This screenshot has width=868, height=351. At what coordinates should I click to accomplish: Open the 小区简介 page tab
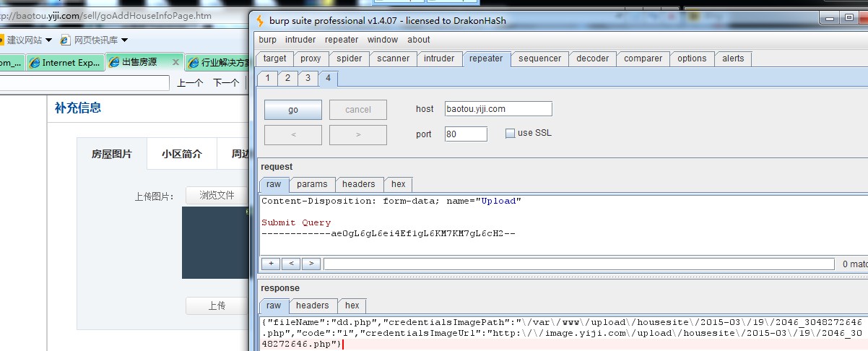(182, 154)
